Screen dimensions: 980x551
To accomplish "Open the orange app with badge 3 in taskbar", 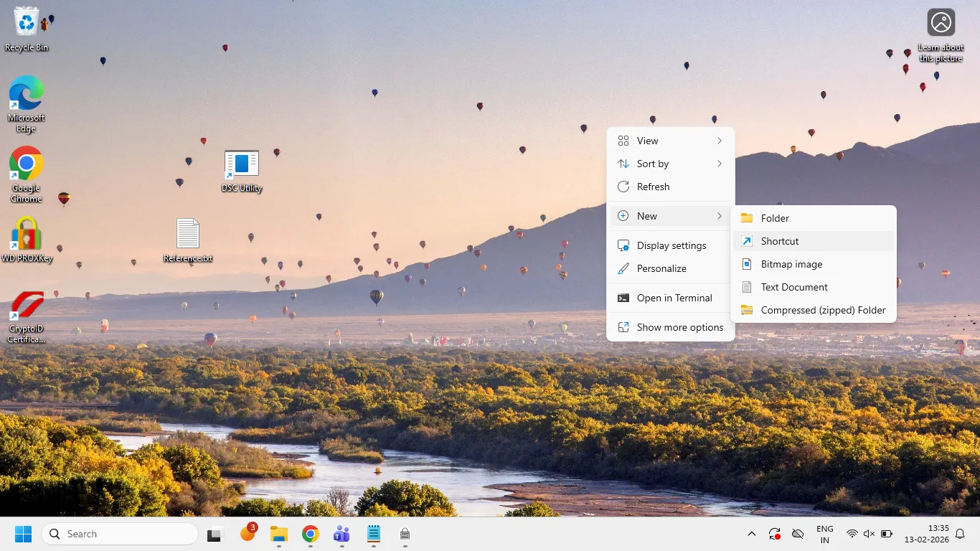I will point(248,534).
